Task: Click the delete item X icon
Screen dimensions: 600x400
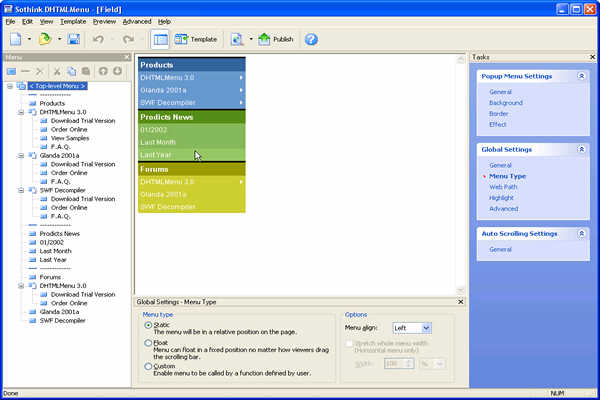Action: (39, 71)
